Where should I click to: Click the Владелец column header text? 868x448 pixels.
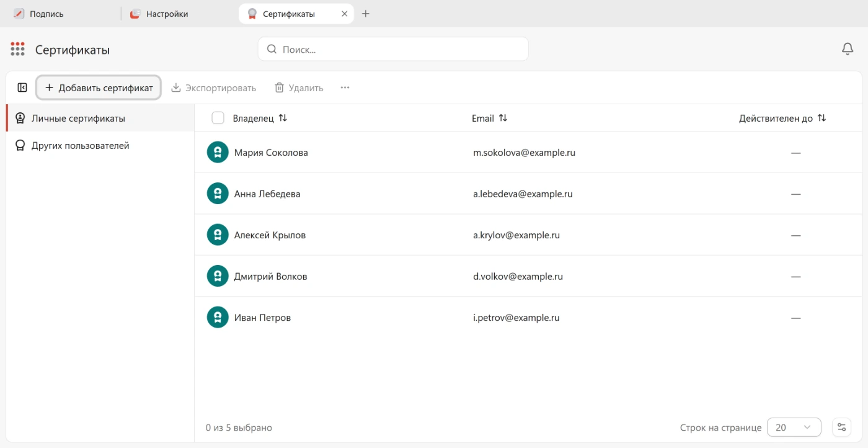click(253, 118)
